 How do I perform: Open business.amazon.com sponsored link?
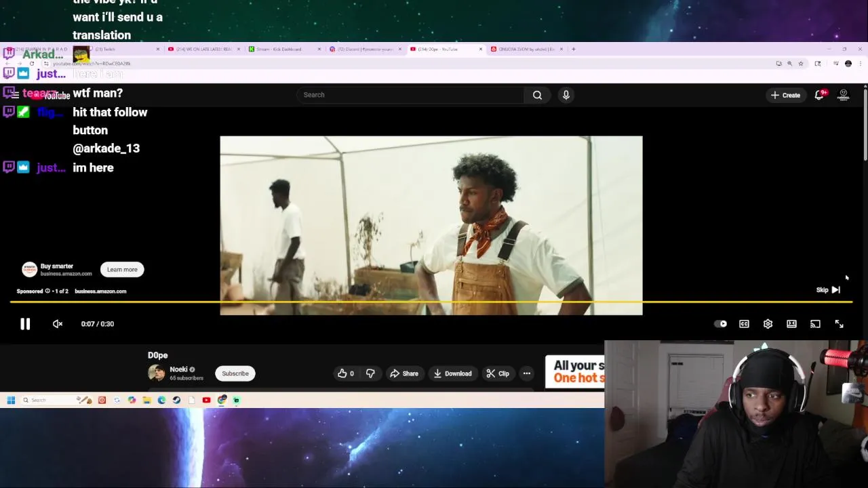(100, 291)
